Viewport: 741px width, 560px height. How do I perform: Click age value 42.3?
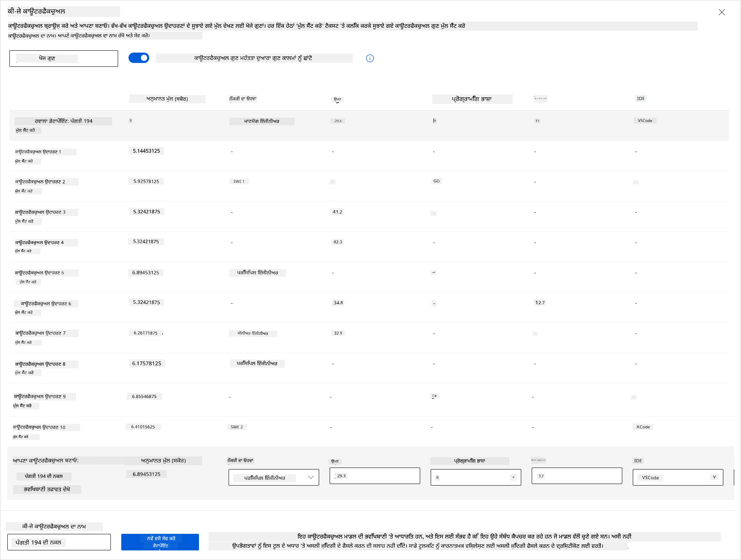point(337,242)
